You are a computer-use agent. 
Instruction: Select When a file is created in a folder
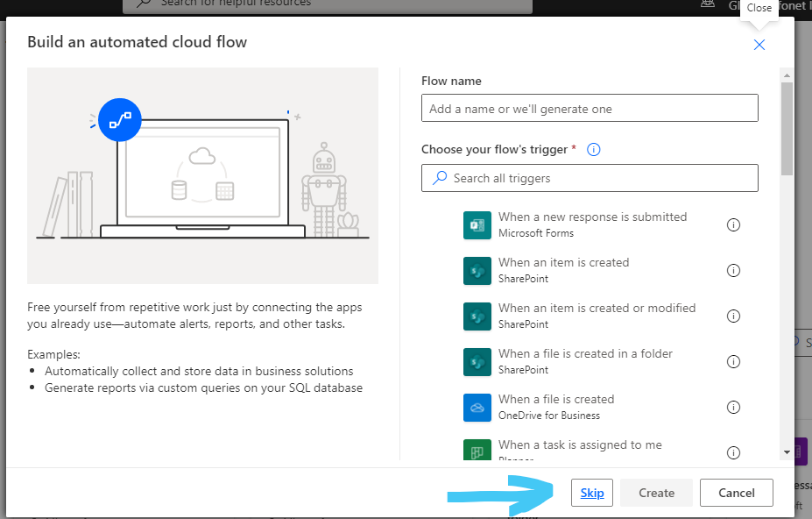coord(585,354)
